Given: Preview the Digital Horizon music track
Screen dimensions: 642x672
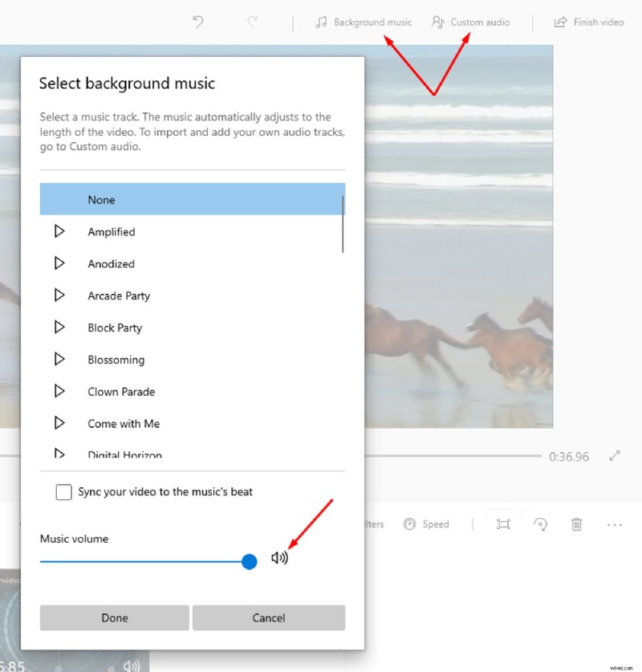Looking at the screenshot, I should [59, 454].
